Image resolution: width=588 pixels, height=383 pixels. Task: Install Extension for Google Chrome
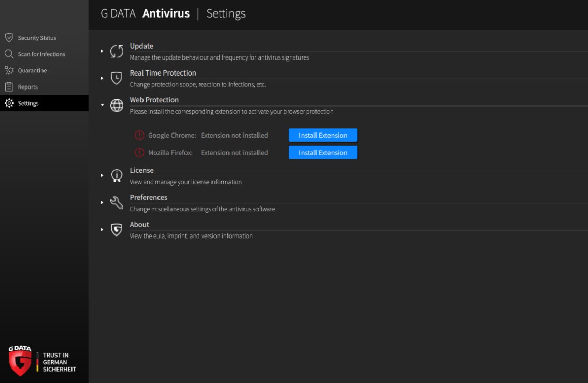[x=323, y=135]
